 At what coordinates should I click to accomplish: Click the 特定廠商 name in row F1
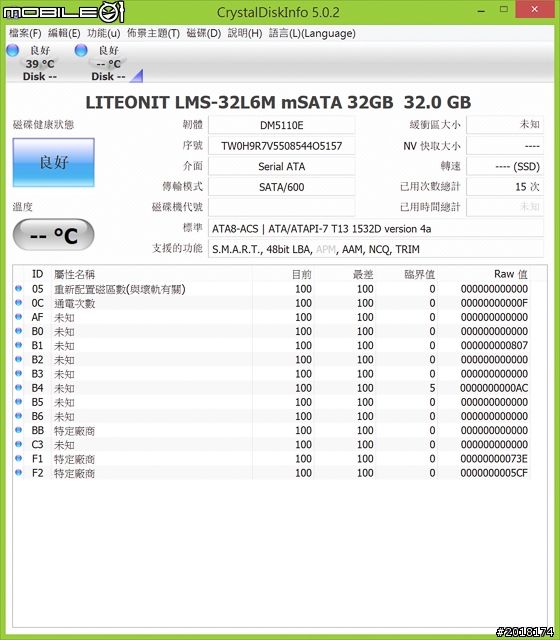[75, 459]
